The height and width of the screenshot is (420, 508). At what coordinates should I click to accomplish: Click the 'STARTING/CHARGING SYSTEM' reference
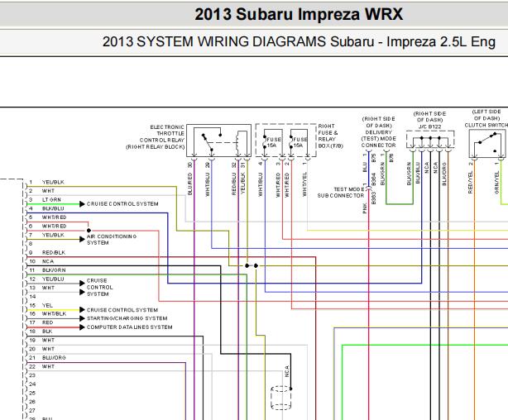click(127, 318)
